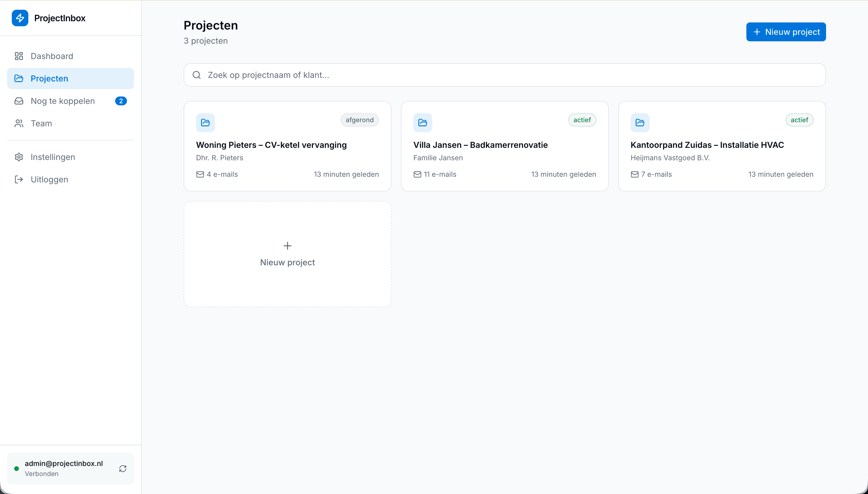868x494 pixels.
Task: Open the Kantoorpand Zuidas project card
Action: [x=721, y=146]
